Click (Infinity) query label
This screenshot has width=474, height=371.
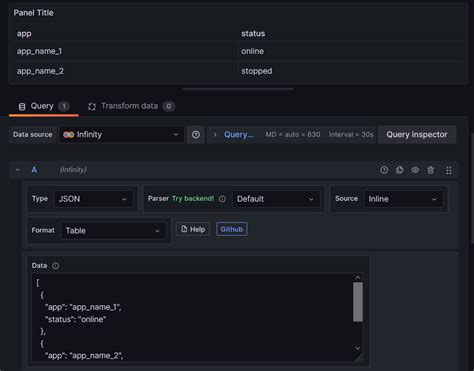[x=73, y=170]
